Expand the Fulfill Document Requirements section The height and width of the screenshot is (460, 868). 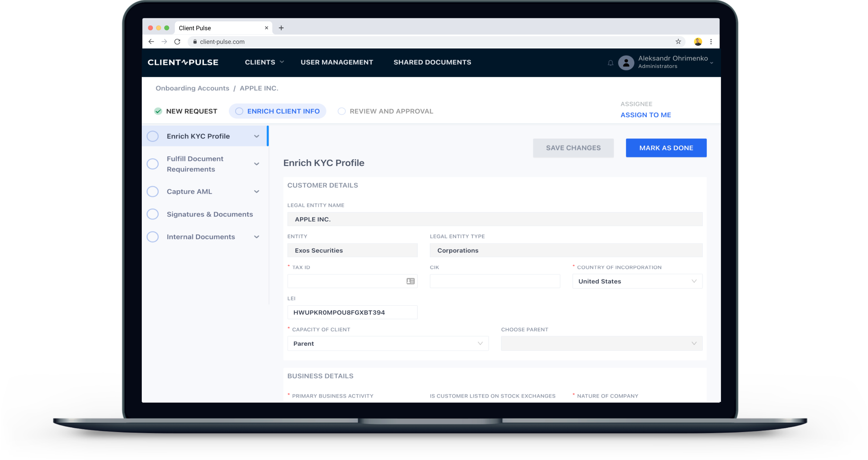[x=257, y=164]
